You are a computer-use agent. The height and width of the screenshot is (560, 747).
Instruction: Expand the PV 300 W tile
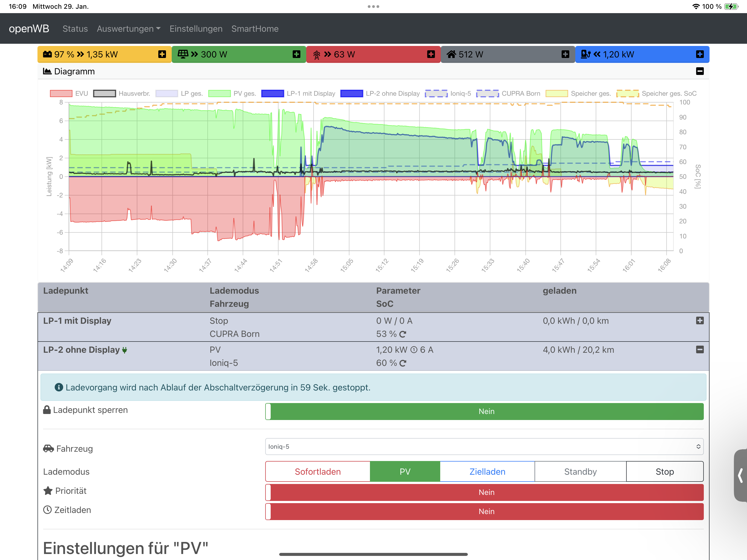296,54
